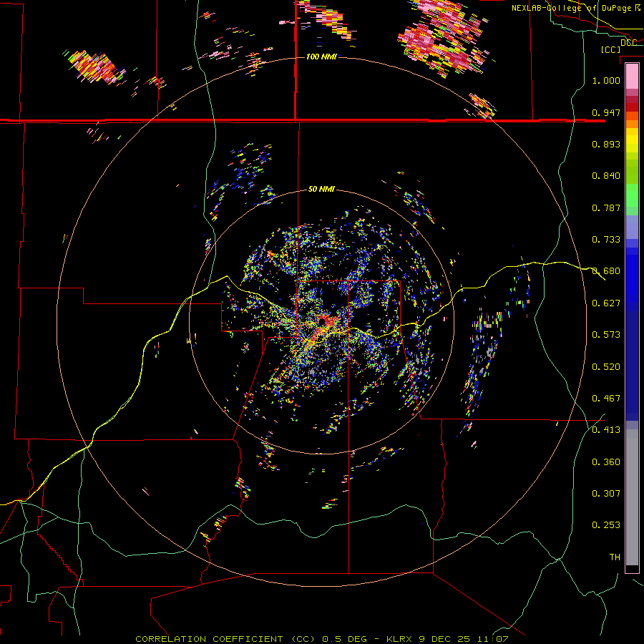Click the 0.680 legend value

click(x=606, y=271)
